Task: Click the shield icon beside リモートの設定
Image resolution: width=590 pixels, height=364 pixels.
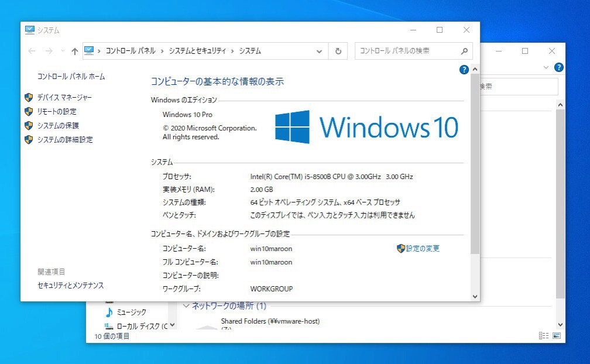Action: point(29,111)
